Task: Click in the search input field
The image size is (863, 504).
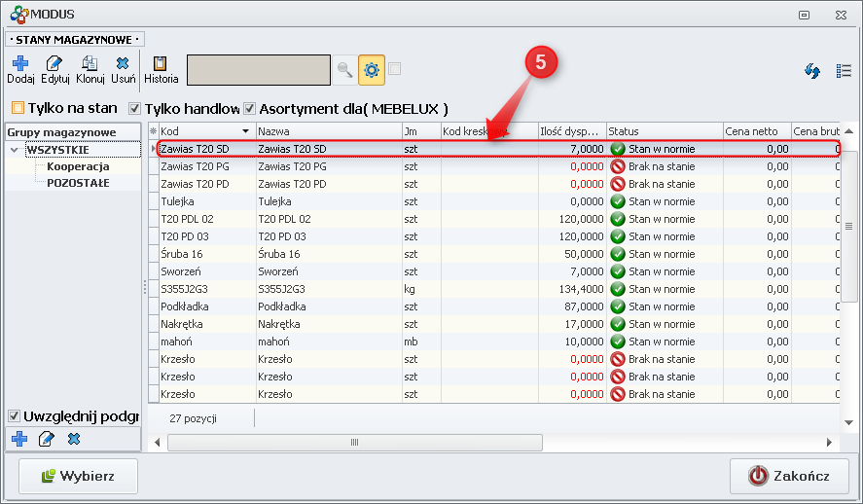Action: tap(258, 70)
